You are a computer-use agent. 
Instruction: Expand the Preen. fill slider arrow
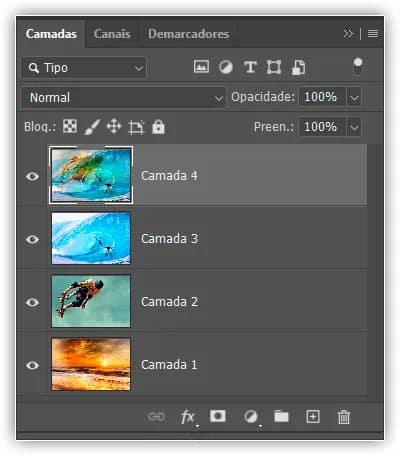(x=354, y=127)
